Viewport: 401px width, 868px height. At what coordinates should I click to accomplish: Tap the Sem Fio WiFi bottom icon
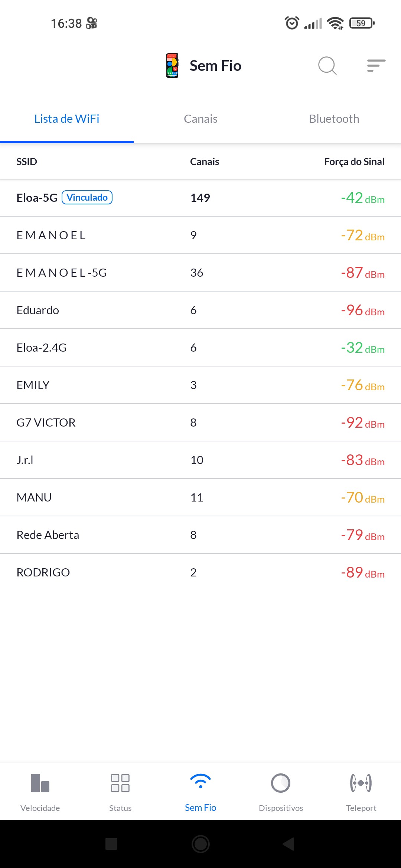click(200, 791)
